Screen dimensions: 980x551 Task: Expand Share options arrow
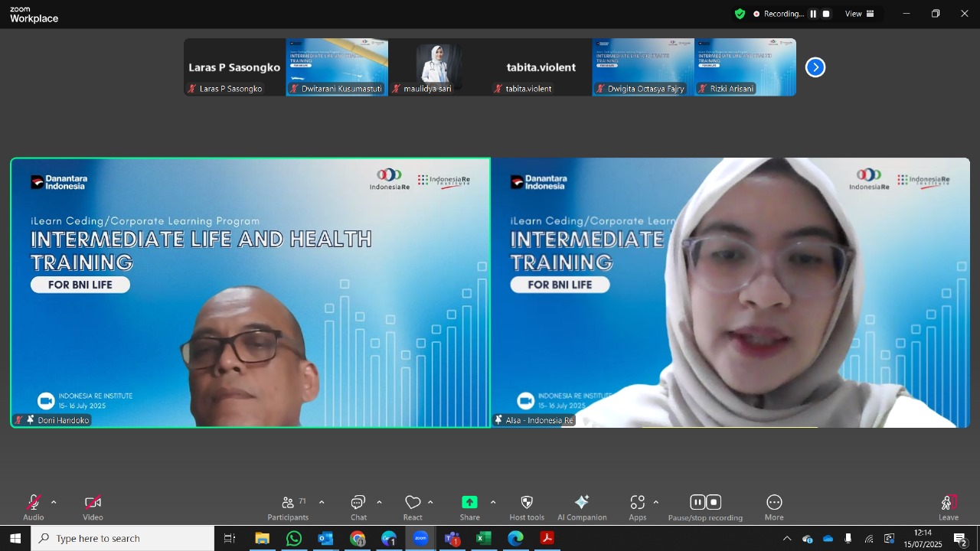coord(492,502)
